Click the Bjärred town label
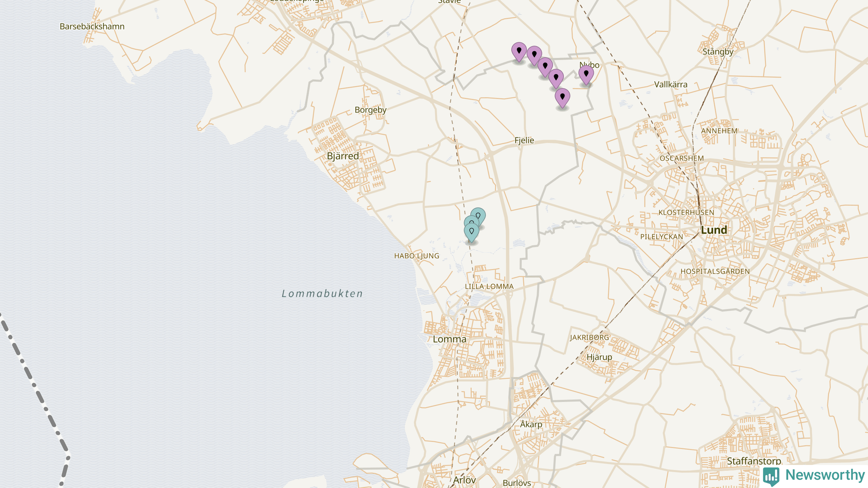 (x=343, y=156)
